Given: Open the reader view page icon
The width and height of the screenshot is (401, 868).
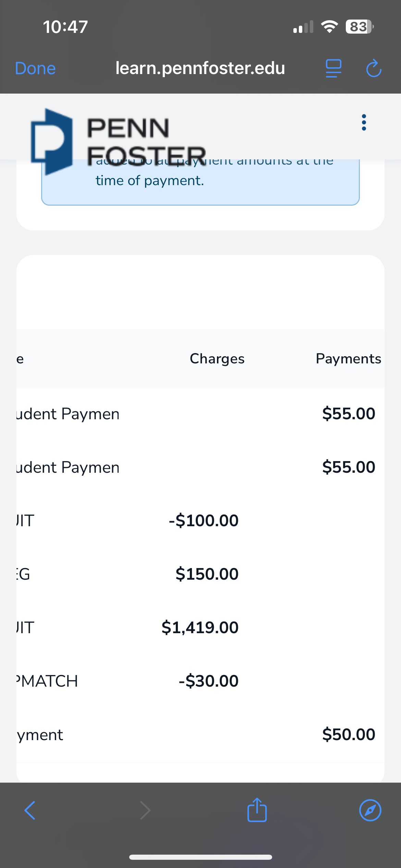Looking at the screenshot, I should [333, 68].
